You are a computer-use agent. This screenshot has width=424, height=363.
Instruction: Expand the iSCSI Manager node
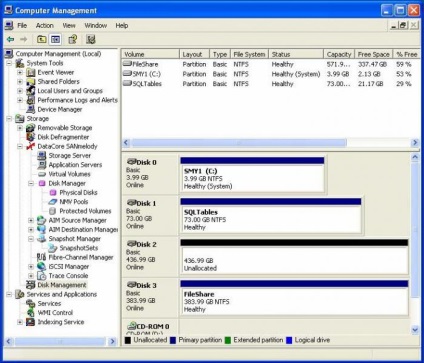click(31, 266)
